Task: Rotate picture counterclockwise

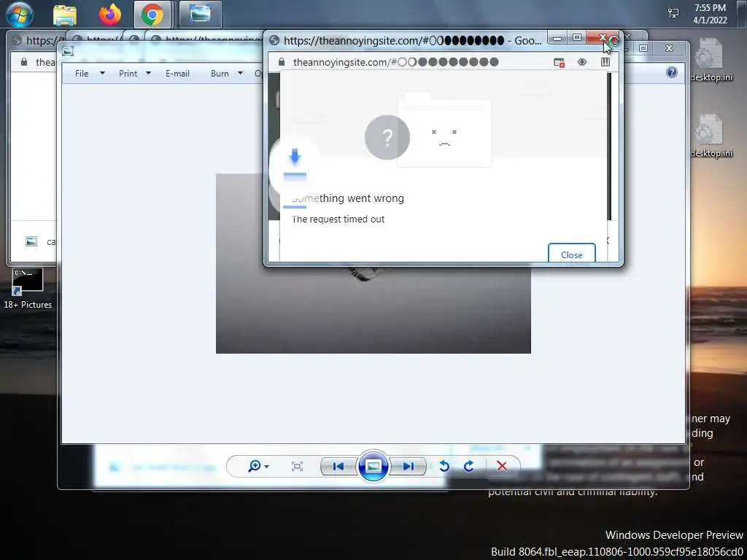Action: pyautogui.click(x=444, y=466)
